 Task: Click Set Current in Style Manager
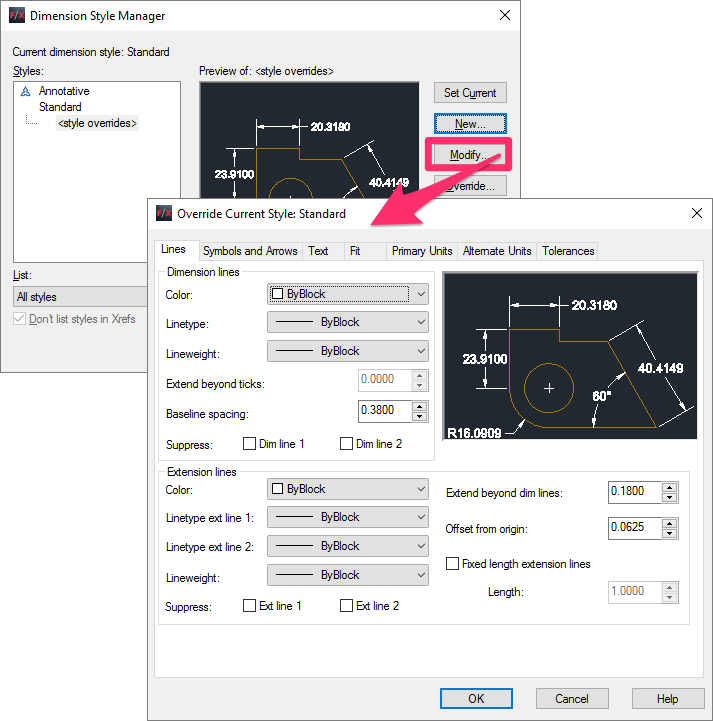(x=470, y=93)
